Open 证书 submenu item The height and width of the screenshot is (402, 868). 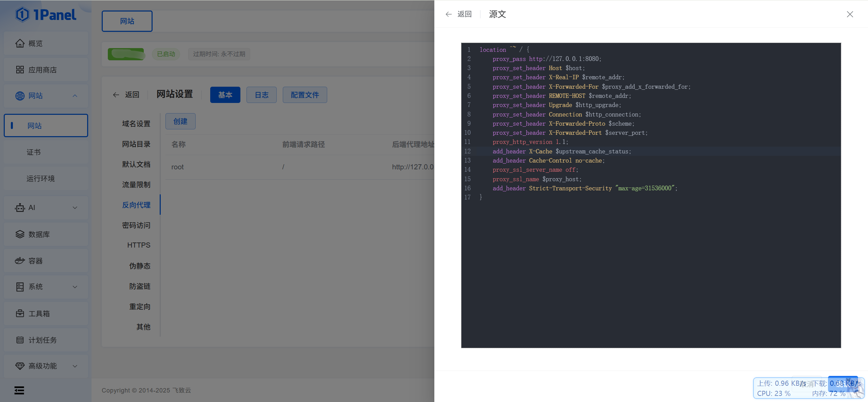coord(46,152)
